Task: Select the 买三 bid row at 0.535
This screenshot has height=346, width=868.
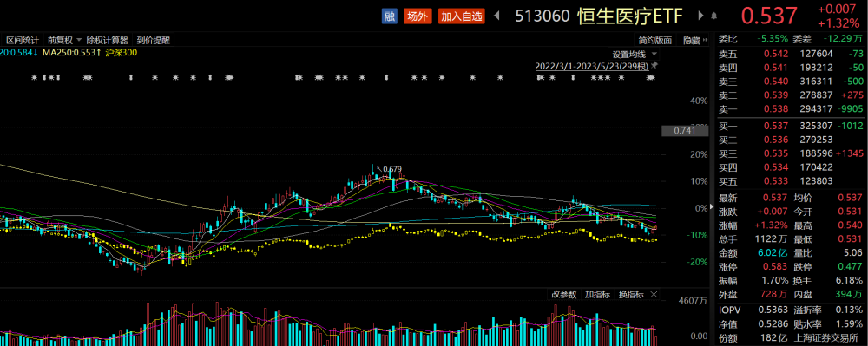Action: tap(792, 154)
